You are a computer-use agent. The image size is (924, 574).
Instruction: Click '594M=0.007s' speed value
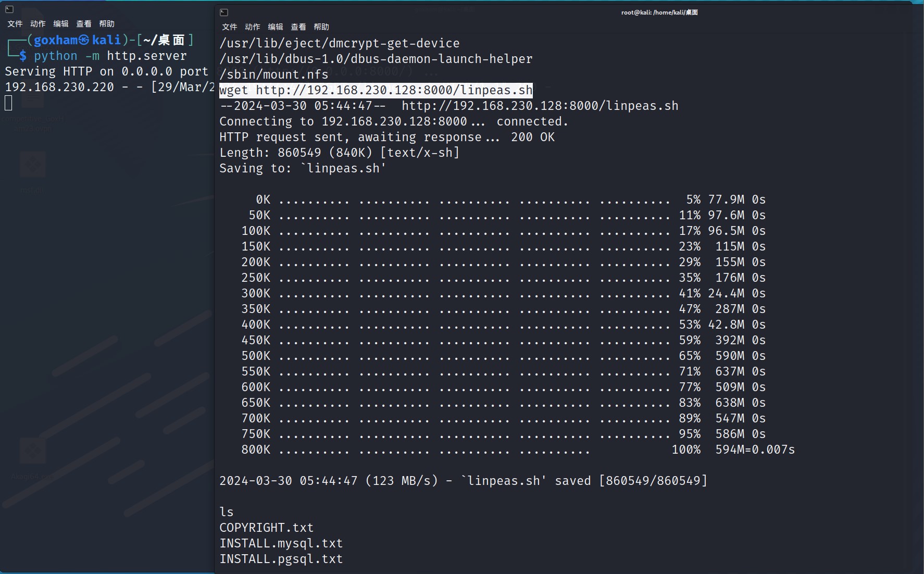click(x=755, y=450)
